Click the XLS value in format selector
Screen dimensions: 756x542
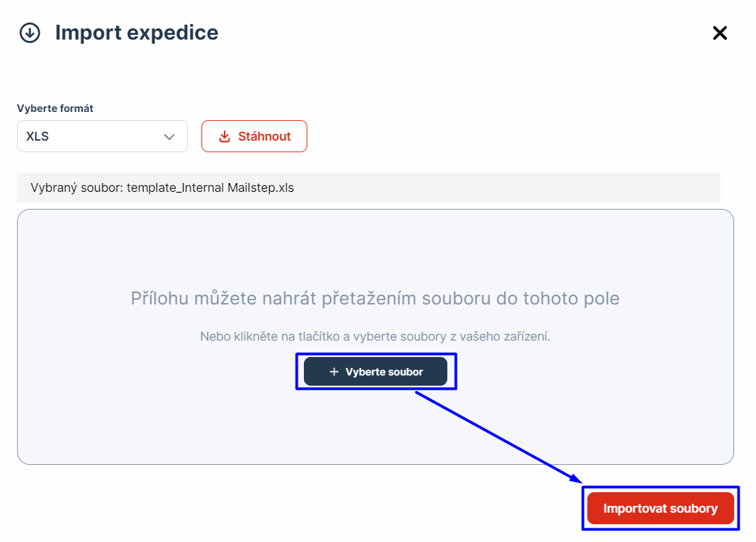(38, 137)
